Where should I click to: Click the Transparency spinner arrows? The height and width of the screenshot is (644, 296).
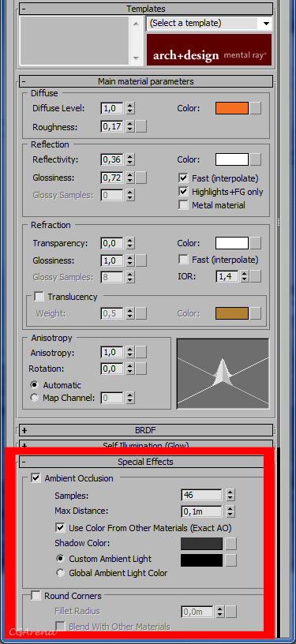(129, 243)
